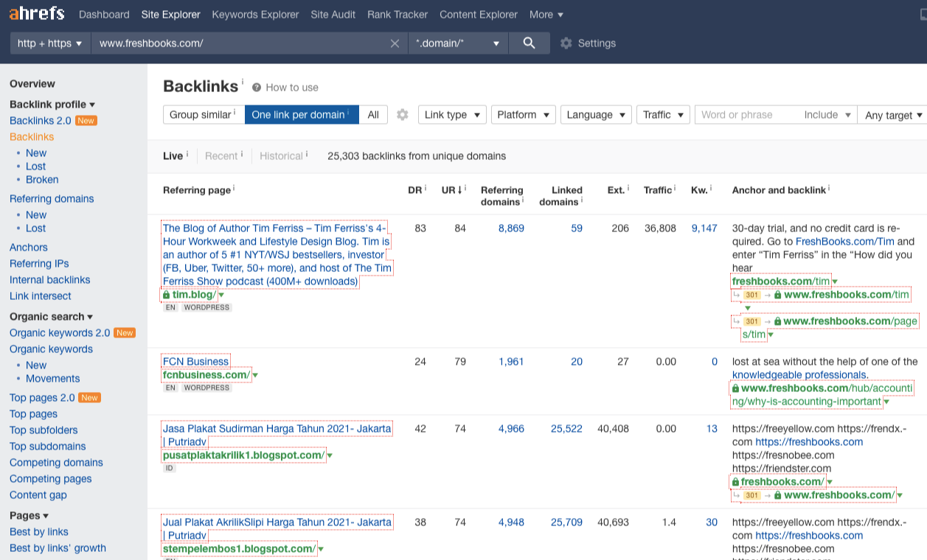Click green arrow after stempelembos1.blogspot.com/

[x=321, y=549]
